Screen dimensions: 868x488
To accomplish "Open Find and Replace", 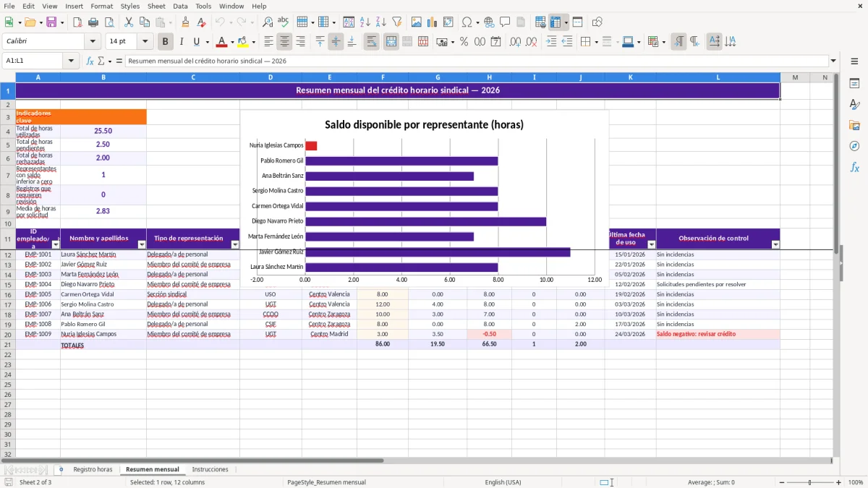I will click(268, 22).
